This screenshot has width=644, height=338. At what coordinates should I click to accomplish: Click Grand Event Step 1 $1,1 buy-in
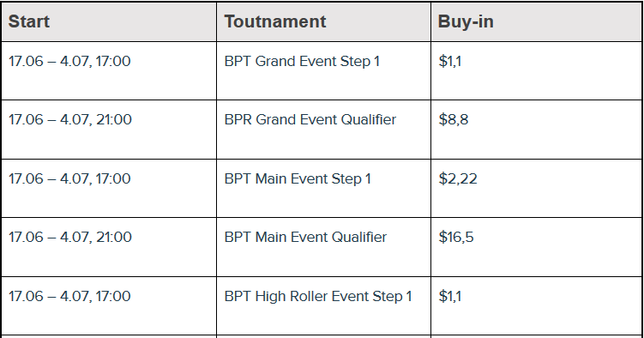coord(537,70)
